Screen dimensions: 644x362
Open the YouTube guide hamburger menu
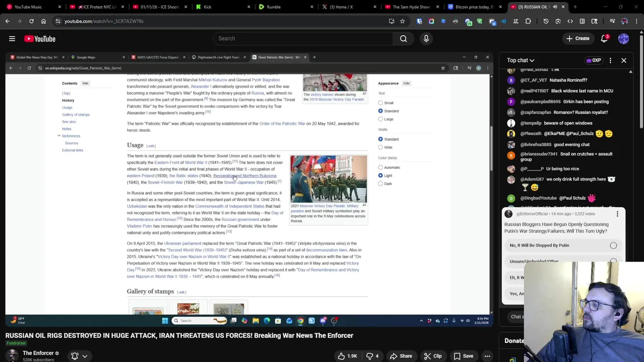[12, 39]
